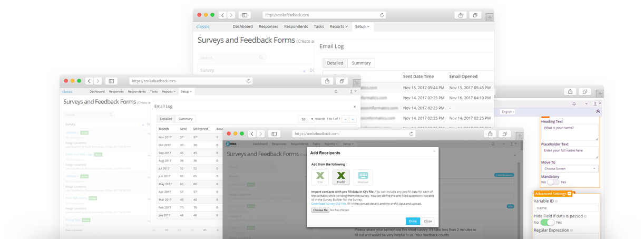Open Dashboard menu in top window

coord(242,26)
